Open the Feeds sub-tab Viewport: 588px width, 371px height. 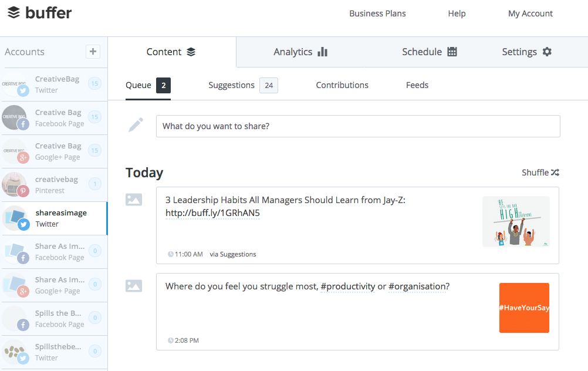tap(417, 85)
